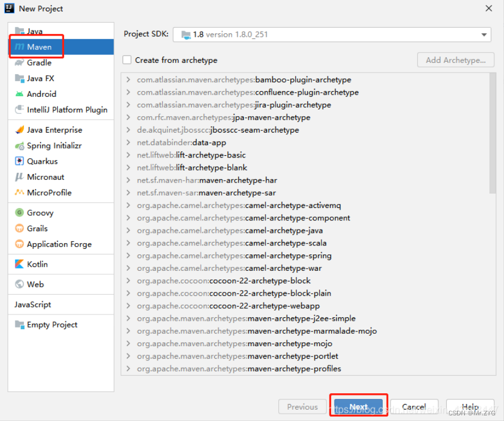The width and height of the screenshot is (504, 421).
Task: Select maven-archetype-profiles row
Action: [x=305, y=369]
